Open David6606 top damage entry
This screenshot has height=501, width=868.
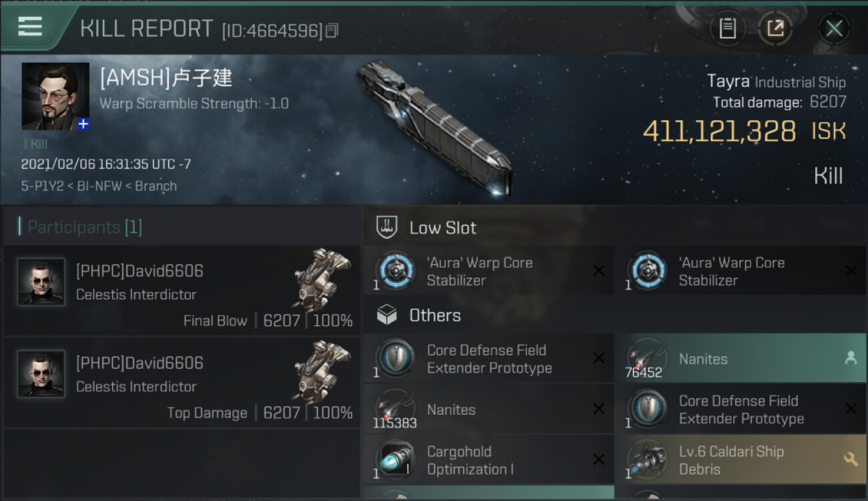182,383
